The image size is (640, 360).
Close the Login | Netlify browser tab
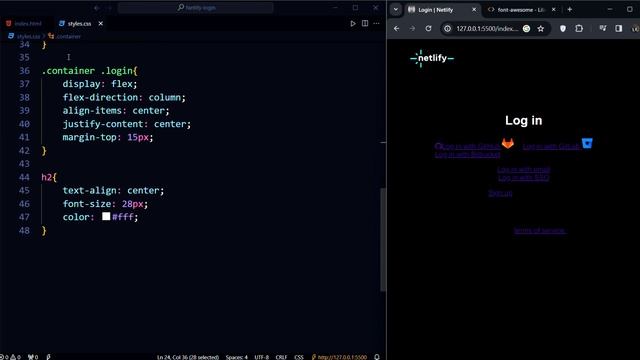[474, 9]
